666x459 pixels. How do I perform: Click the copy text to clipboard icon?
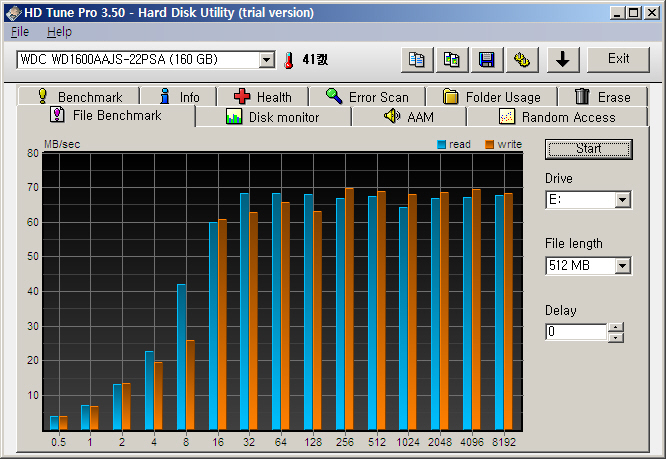(417, 59)
